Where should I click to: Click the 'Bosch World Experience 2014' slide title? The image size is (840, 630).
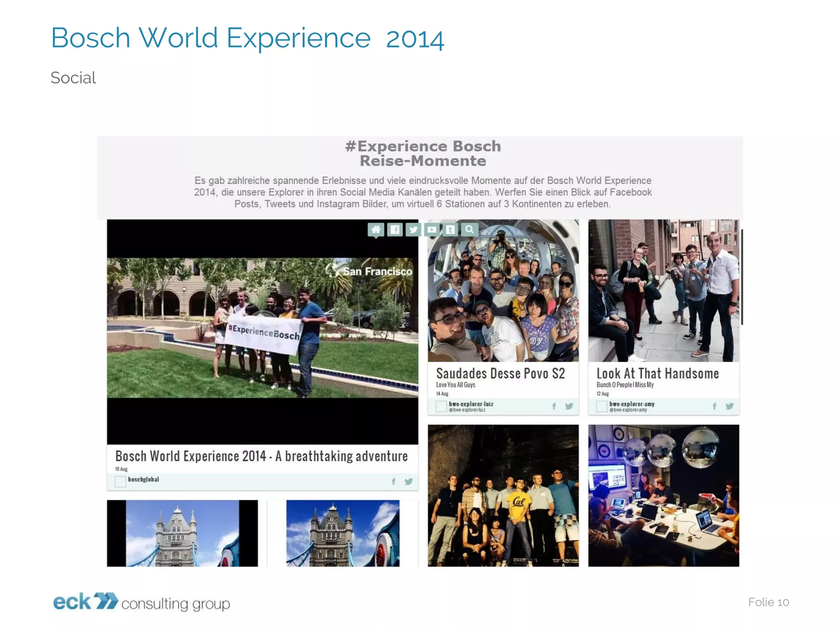[247, 38]
